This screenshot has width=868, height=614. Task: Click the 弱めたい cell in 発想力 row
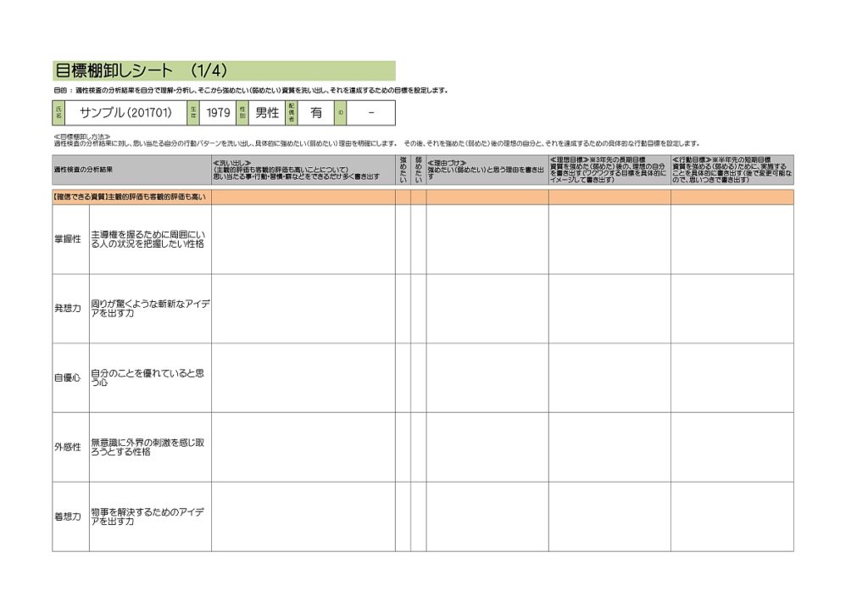click(x=419, y=309)
